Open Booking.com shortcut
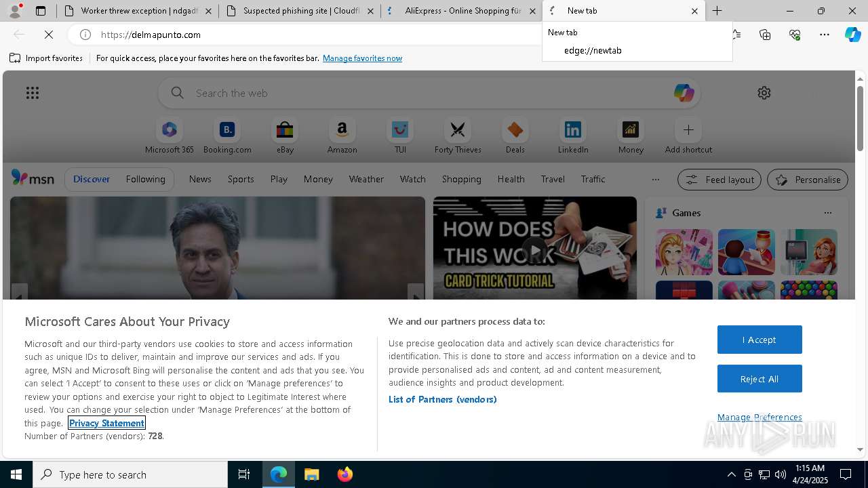The image size is (868, 488). point(227,136)
